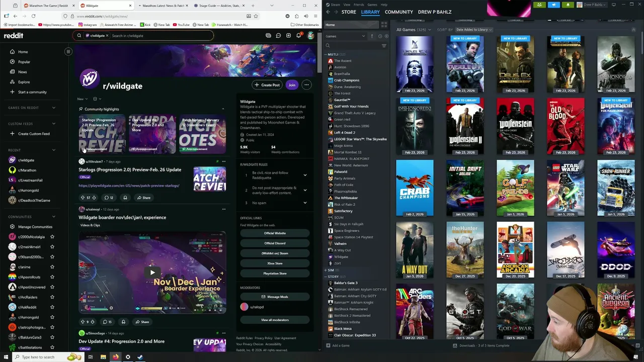The width and height of the screenshot is (644, 362).
Task: Click Steam sort ascending arrow icon
Action: [372, 36]
